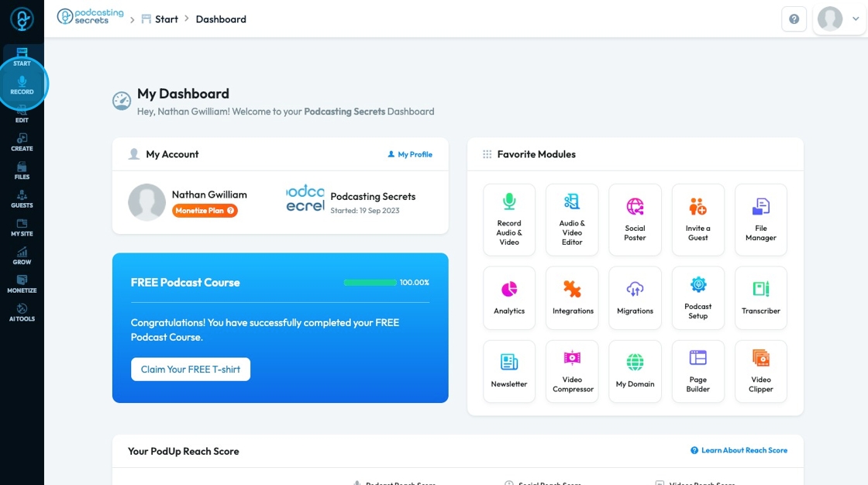Open the Start section in the sidebar
Screen dimensions: 868x485
pos(22,57)
